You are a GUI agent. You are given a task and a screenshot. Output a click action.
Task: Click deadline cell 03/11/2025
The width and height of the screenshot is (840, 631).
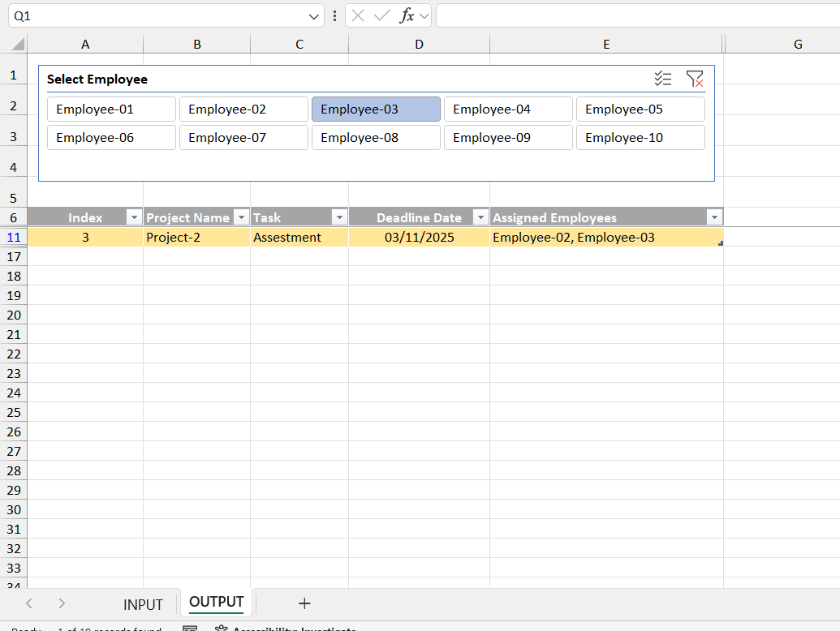(419, 237)
